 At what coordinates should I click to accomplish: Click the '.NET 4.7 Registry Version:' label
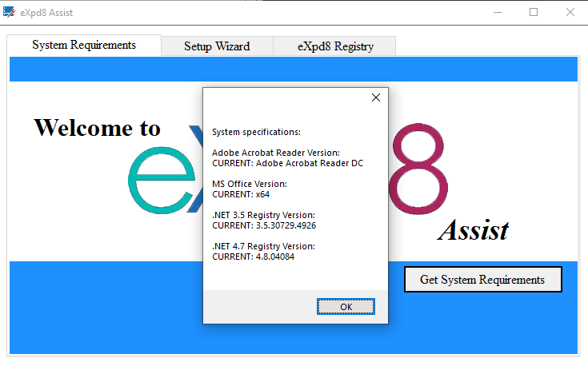[x=263, y=246]
